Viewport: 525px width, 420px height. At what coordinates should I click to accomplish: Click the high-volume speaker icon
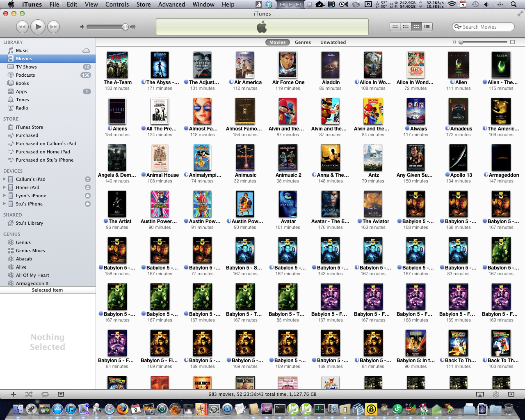pos(133,27)
